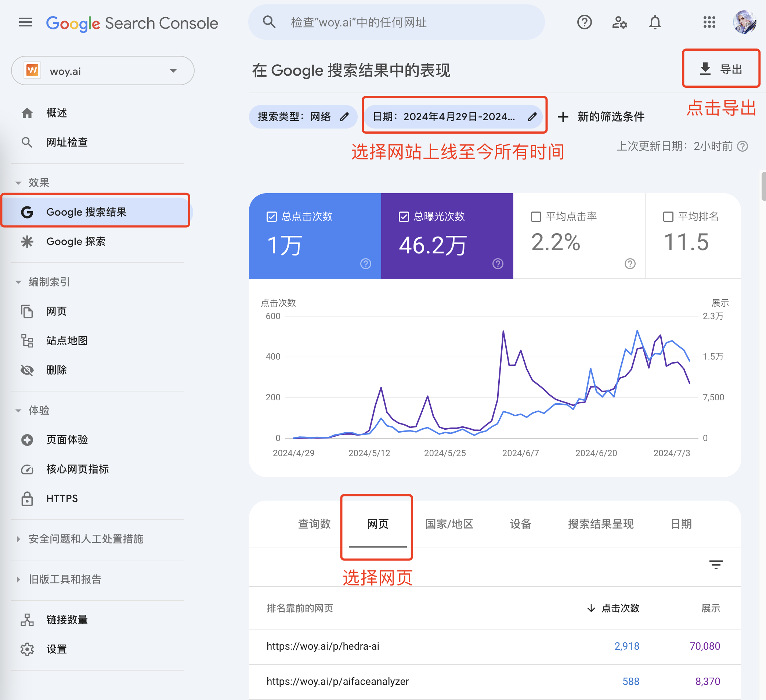Image resolution: width=766 pixels, height=700 pixels.
Task: Click the URL inspection search field
Action: pyautogui.click(x=396, y=22)
